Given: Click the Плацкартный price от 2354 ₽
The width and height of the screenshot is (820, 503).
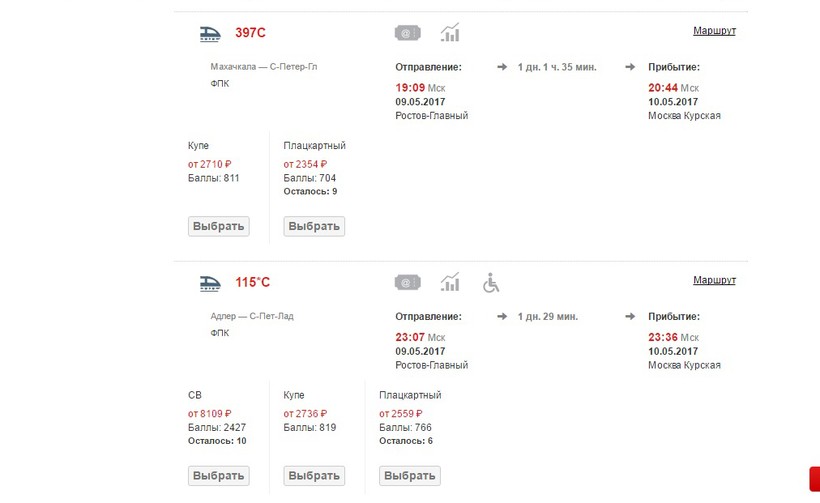Looking at the screenshot, I should [305, 164].
